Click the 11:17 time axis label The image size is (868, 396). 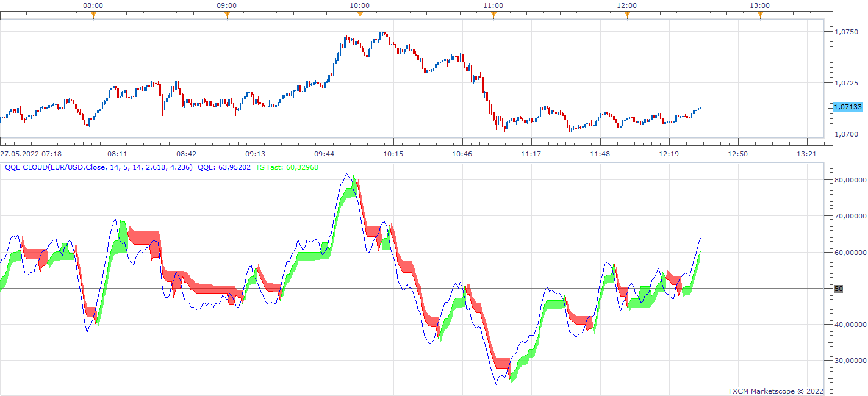click(x=531, y=154)
